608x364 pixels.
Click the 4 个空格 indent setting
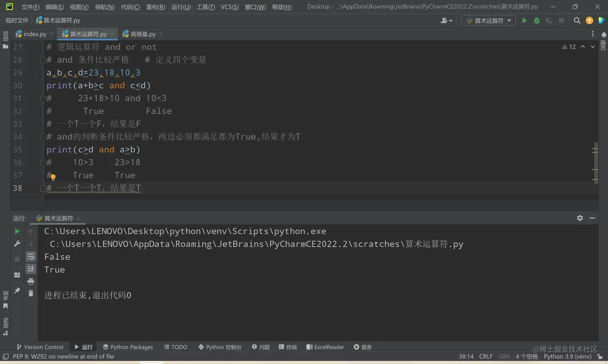click(x=527, y=356)
